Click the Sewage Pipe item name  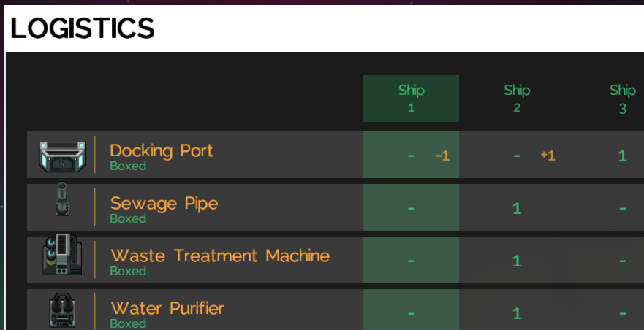pos(164,203)
